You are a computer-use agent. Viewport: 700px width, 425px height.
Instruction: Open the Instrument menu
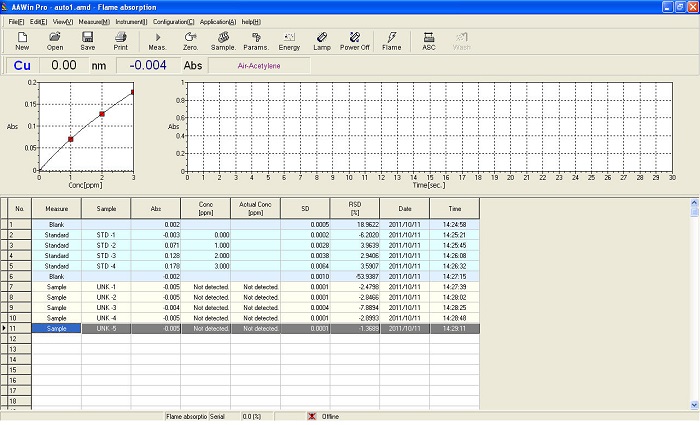click(131, 21)
